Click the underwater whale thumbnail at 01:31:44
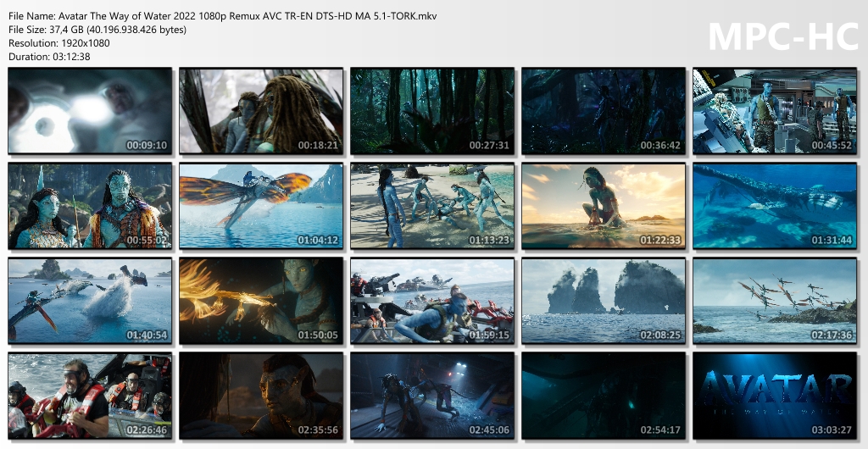868x449 pixels. coord(775,206)
